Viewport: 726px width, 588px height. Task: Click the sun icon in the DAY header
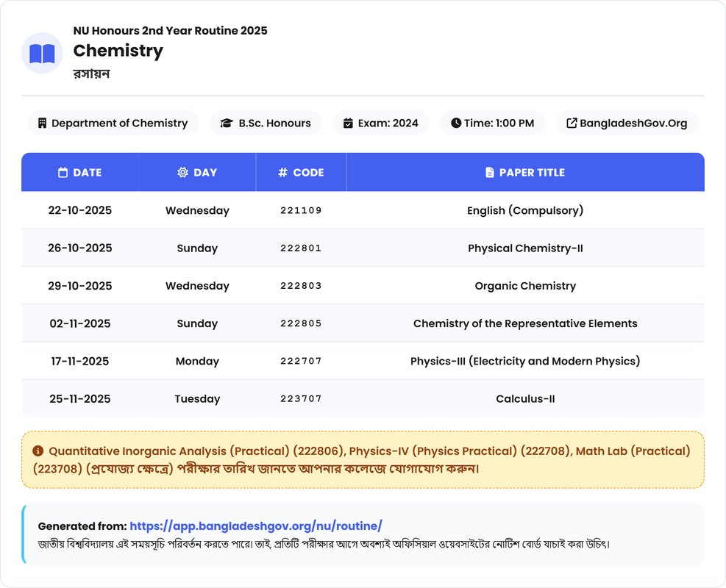point(182,173)
